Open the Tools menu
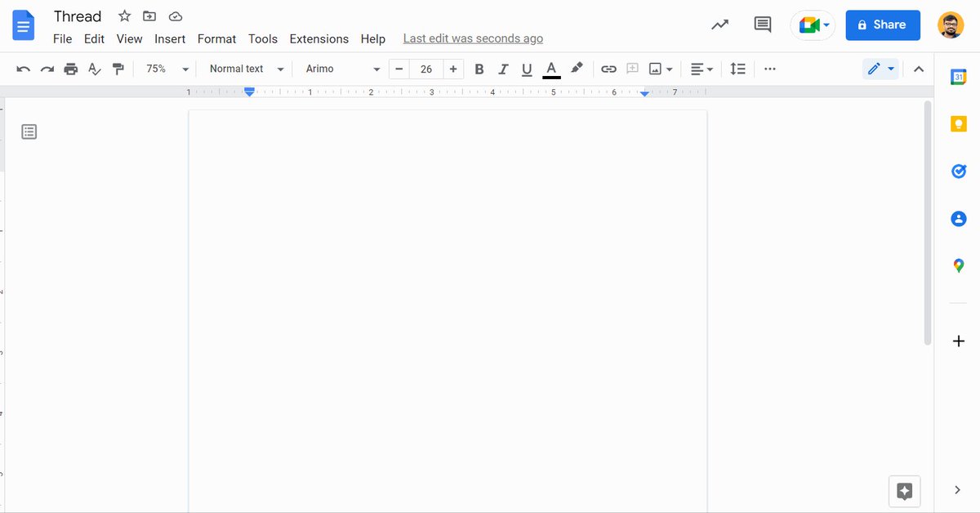 point(263,38)
